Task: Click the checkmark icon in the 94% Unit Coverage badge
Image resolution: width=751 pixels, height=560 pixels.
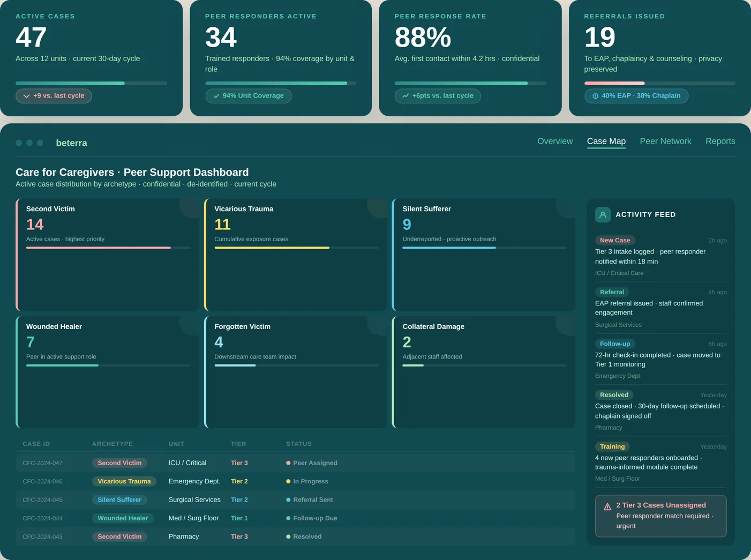Action: [x=216, y=96]
